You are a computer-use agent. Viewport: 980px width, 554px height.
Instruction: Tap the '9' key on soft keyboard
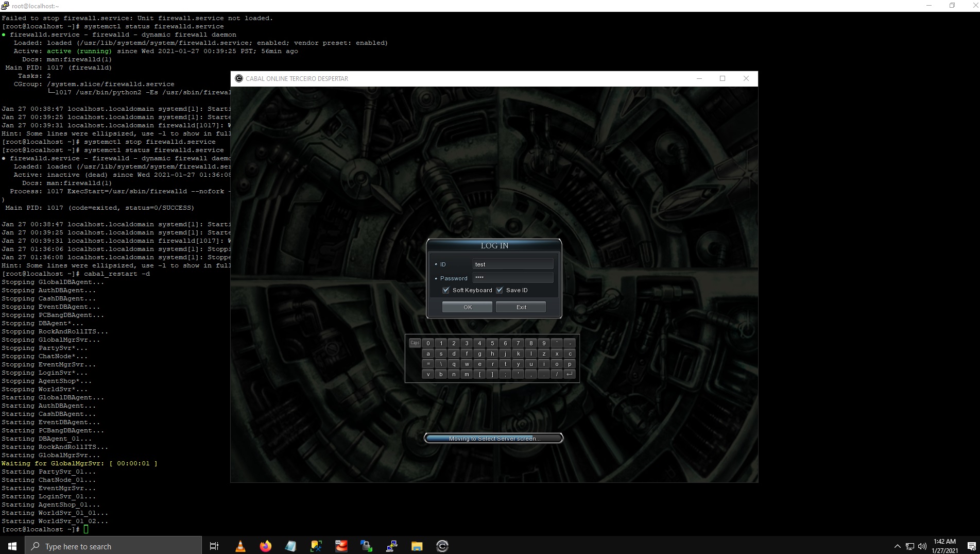click(544, 343)
